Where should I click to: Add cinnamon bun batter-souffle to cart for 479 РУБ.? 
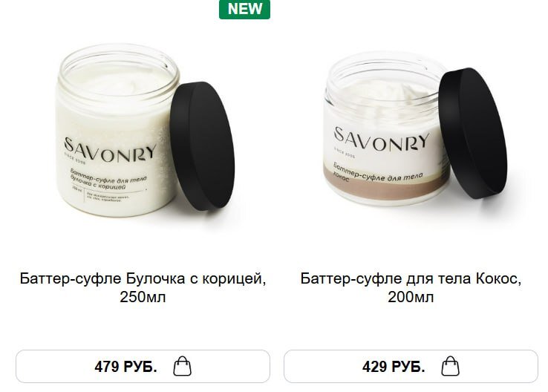tap(143, 367)
